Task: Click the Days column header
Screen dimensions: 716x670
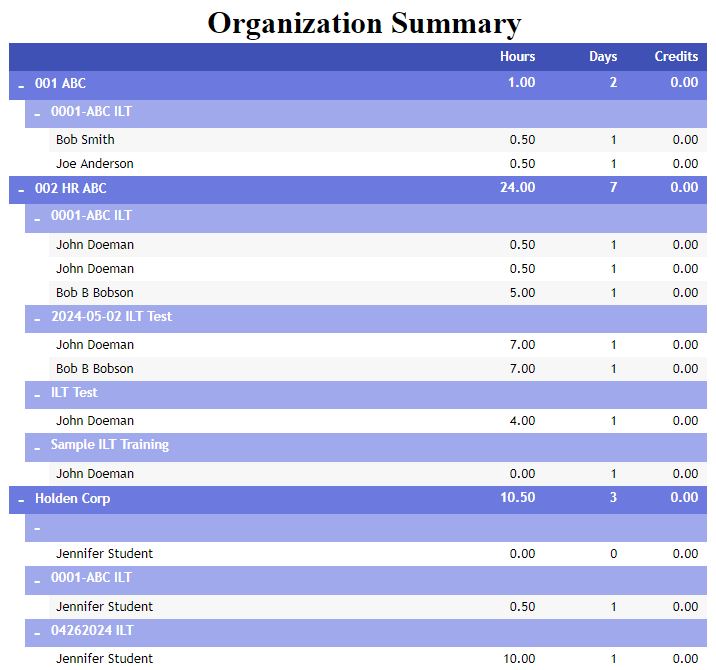Action: [603, 57]
